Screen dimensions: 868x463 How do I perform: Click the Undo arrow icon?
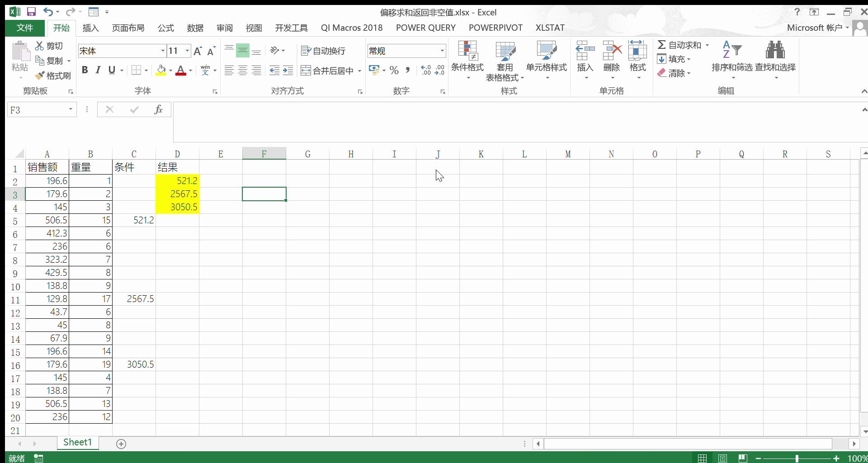pos(48,12)
